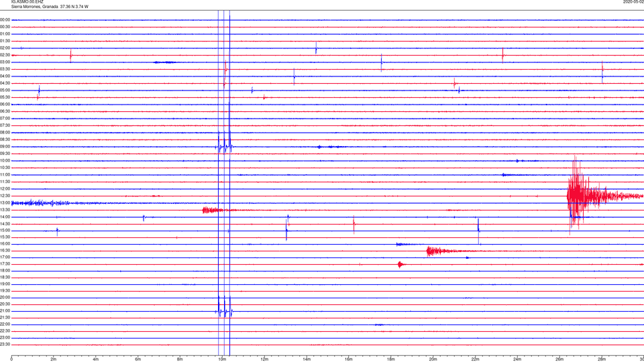Click the 8m tick label on the axis
The image size is (644, 362).
point(180,359)
